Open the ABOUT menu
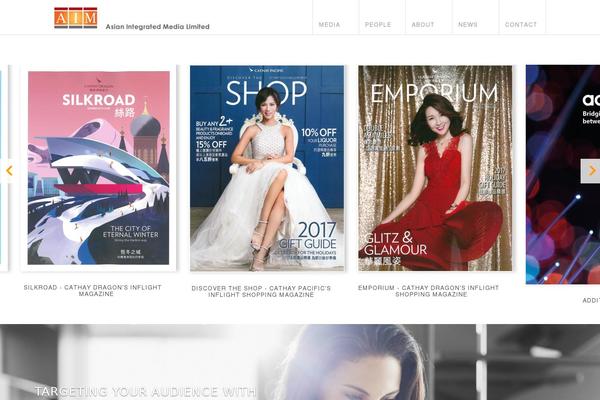The height and width of the screenshot is (400, 600). [423, 24]
